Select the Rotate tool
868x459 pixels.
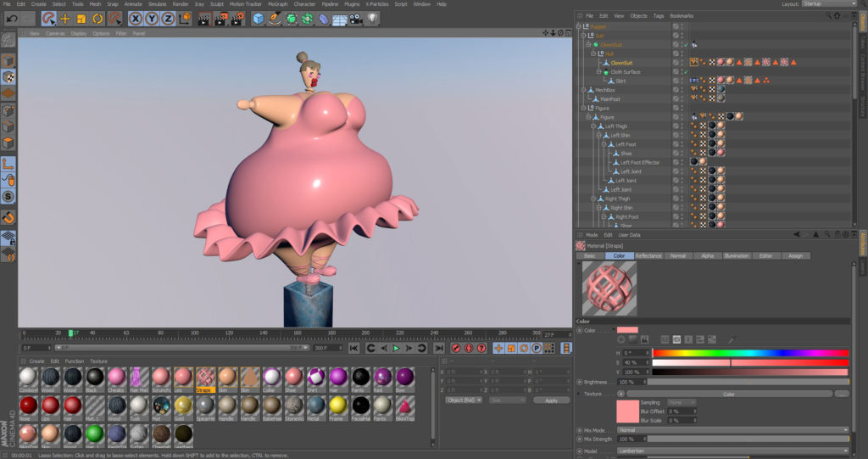pos(97,19)
